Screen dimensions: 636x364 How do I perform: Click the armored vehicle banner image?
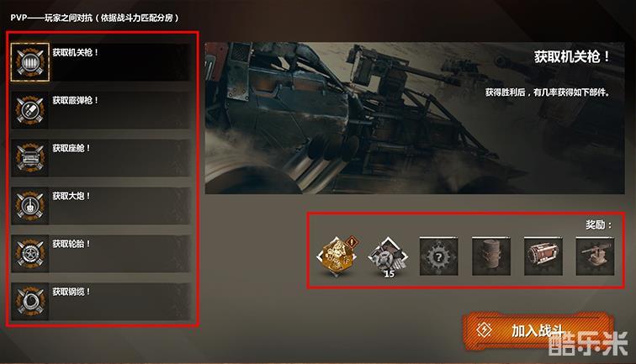[415, 118]
